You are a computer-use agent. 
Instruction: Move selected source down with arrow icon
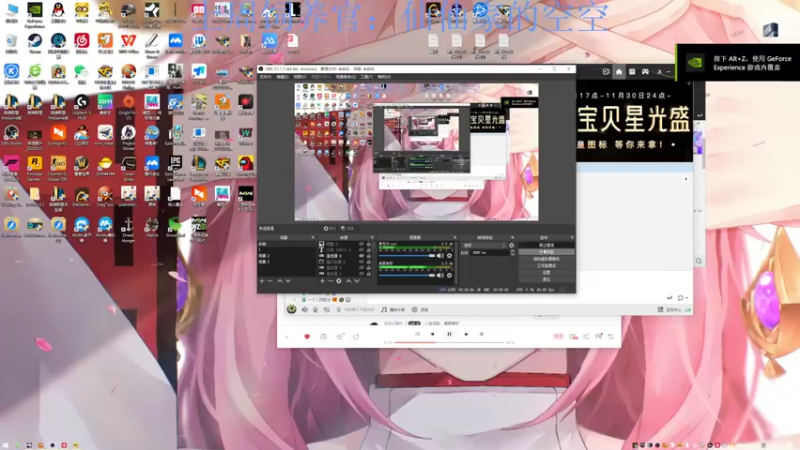357,281
